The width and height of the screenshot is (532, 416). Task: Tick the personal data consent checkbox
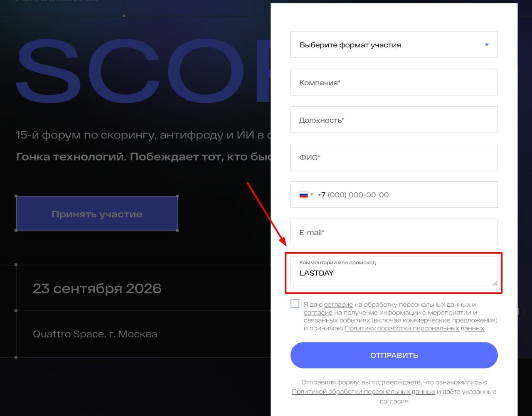pyautogui.click(x=295, y=303)
